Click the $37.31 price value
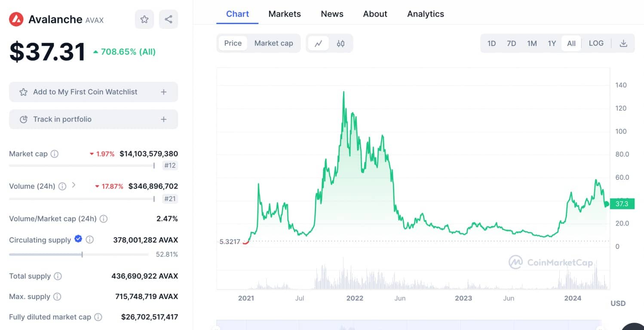 [x=48, y=52]
